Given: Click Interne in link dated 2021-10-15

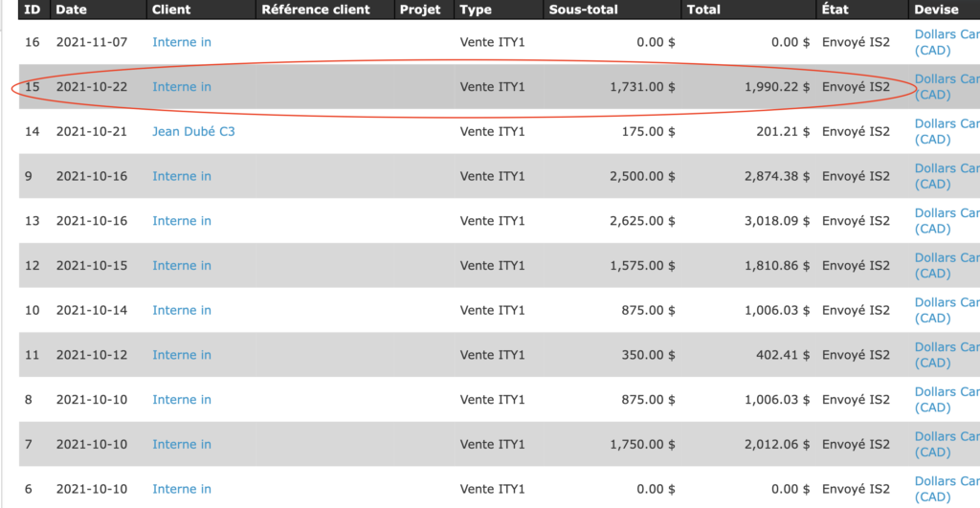Looking at the screenshot, I should click(x=182, y=266).
